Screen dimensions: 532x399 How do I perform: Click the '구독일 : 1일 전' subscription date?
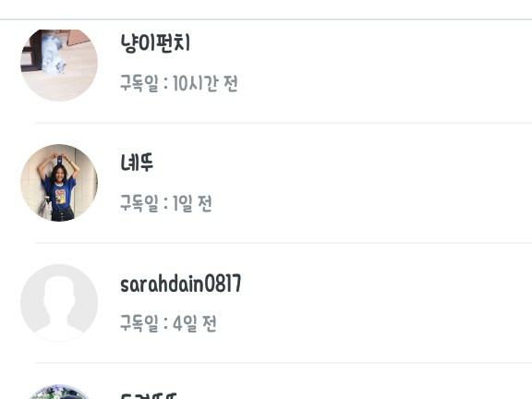tap(166, 203)
